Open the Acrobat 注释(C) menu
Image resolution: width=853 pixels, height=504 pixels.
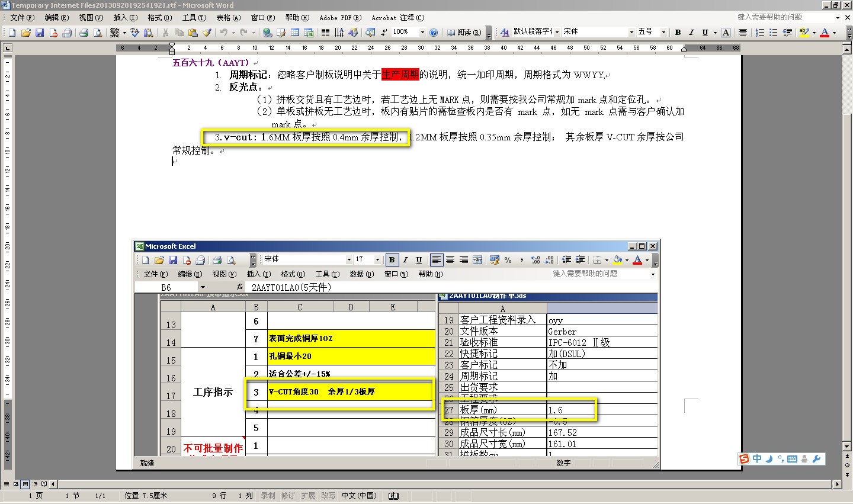coord(397,18)
